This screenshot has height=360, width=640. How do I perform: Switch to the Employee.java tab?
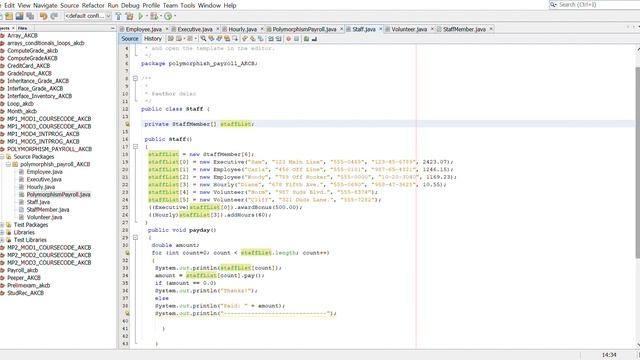tap(144, 29)
